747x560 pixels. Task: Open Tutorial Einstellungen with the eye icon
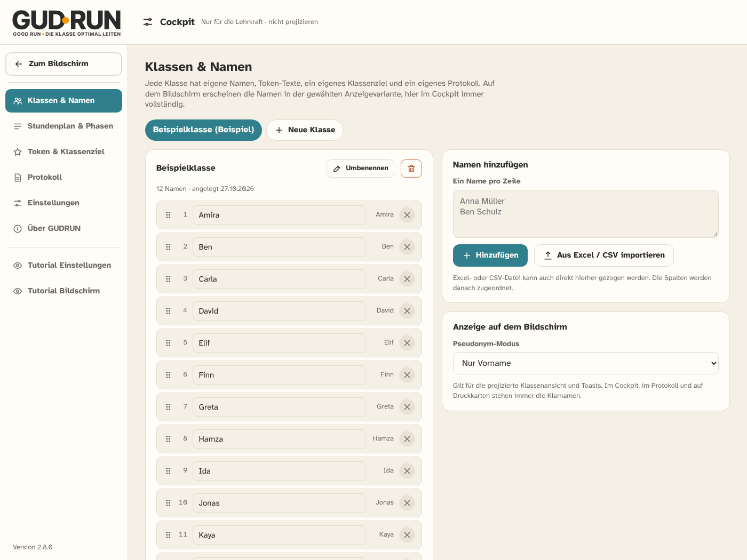point(18,265)
